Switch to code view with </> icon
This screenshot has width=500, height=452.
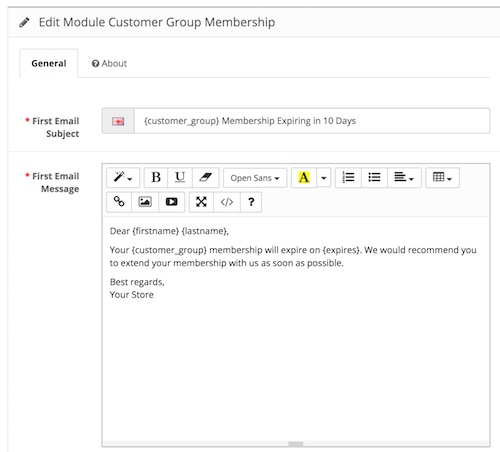tap(227, 202)
